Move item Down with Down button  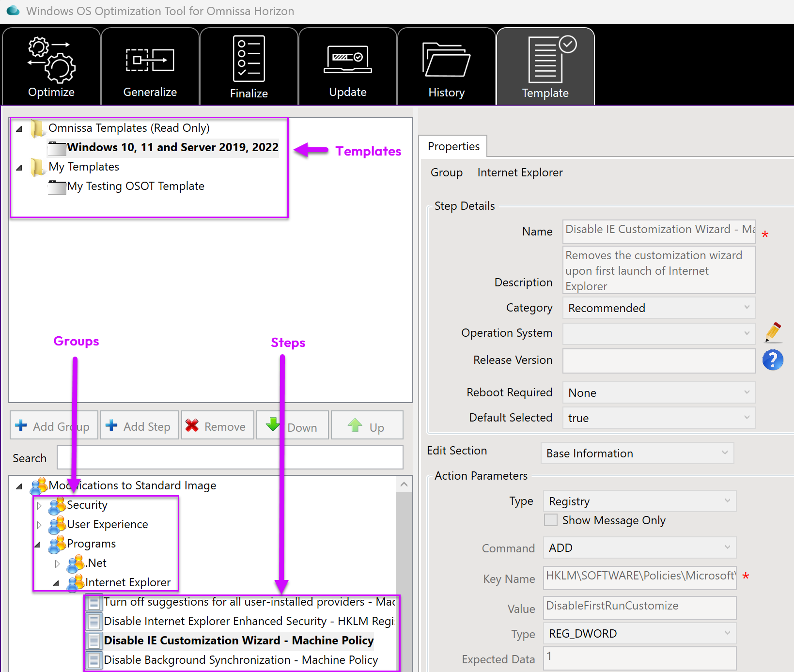[293, 425]
